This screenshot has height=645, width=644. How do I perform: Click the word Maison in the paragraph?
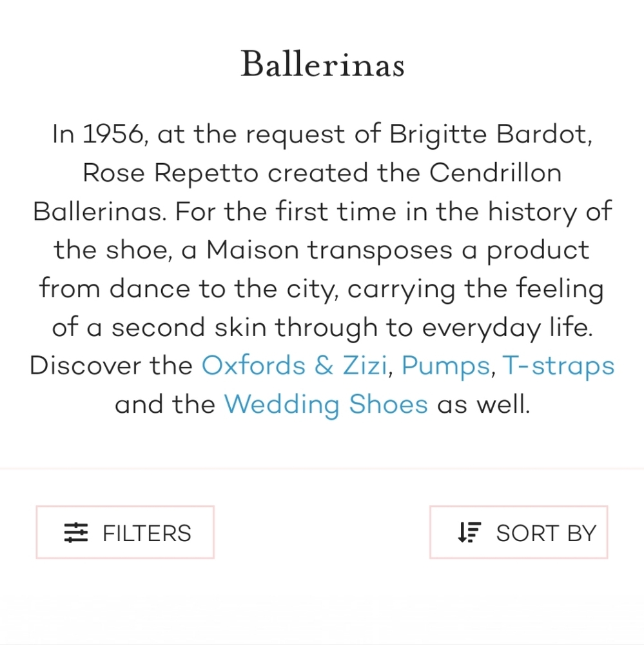click(x=252, y=250)
